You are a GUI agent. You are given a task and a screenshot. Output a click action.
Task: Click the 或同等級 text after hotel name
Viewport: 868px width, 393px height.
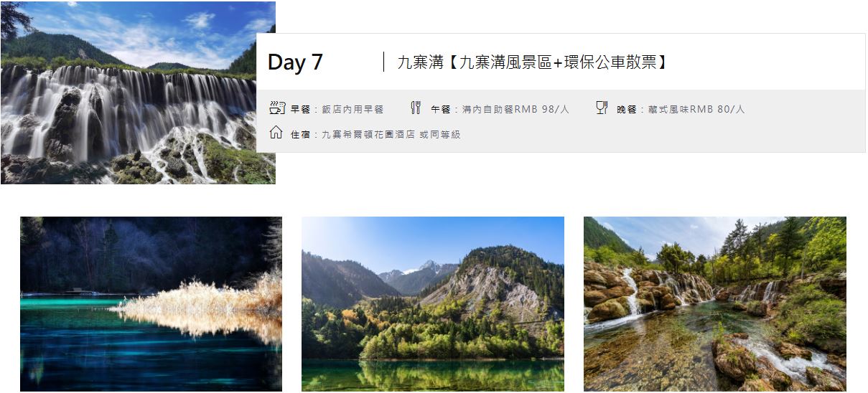point(440,134)
